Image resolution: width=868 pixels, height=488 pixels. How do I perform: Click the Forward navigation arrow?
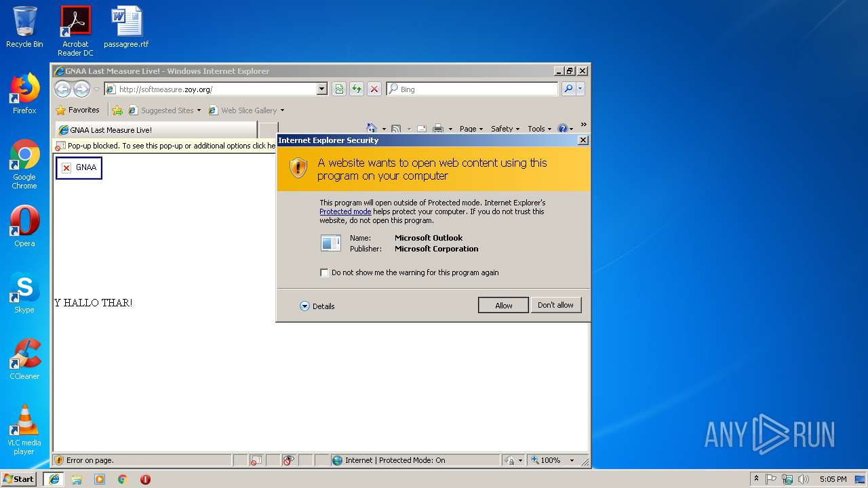pos(81,89)
